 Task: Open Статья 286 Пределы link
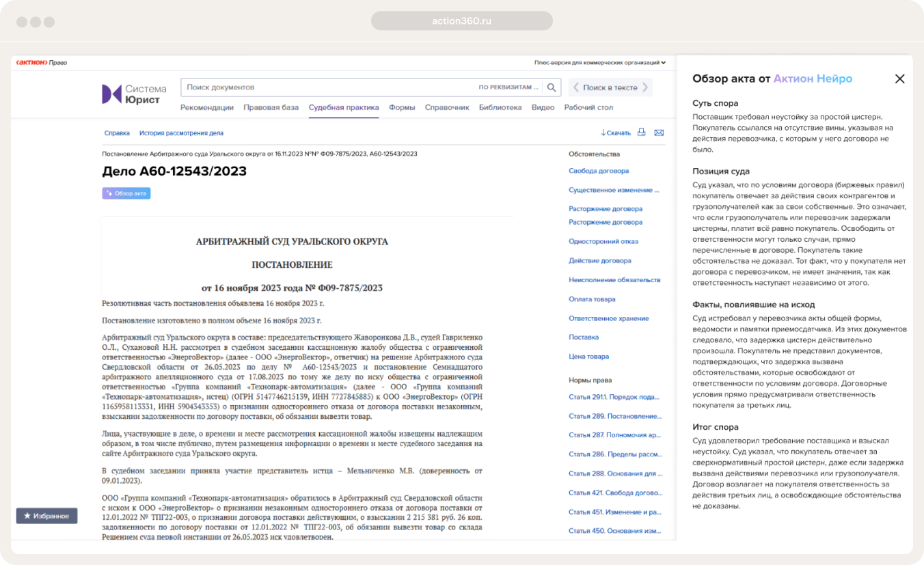click(615, 454)
